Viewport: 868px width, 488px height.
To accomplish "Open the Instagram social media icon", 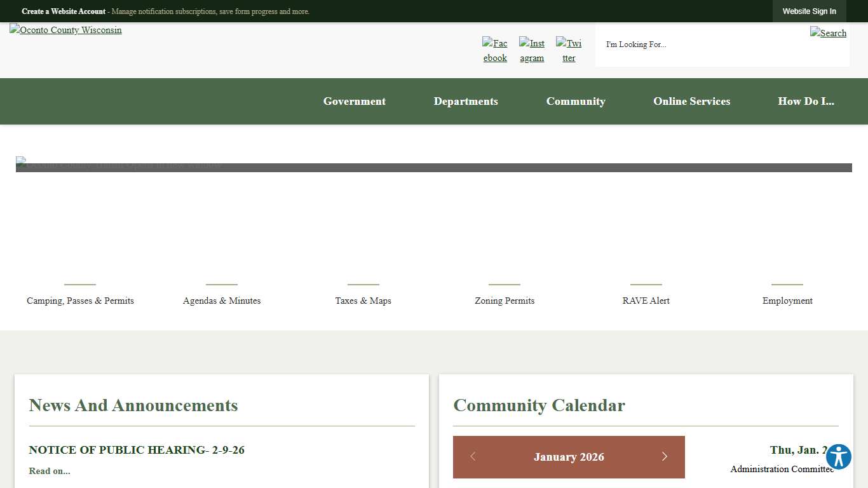I will coord(532,50).
